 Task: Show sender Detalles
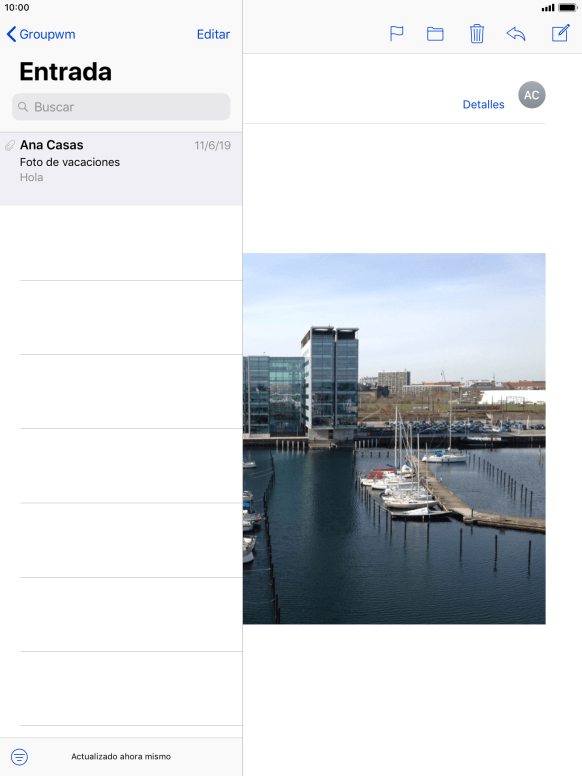[x=484, y=104]
